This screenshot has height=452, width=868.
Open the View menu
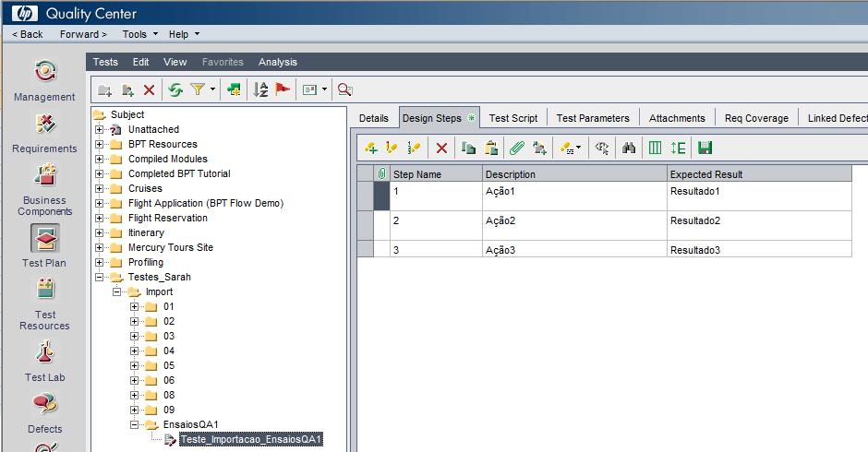click(175, 62)
